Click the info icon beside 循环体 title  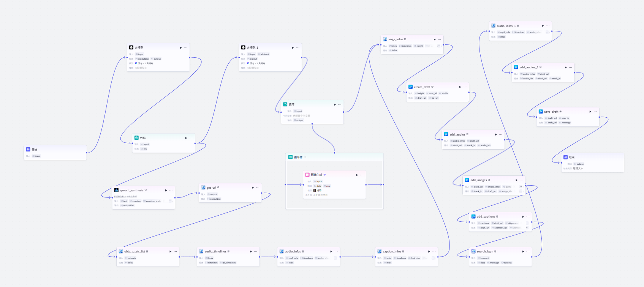pyautogui.click(x=305, y=157)
